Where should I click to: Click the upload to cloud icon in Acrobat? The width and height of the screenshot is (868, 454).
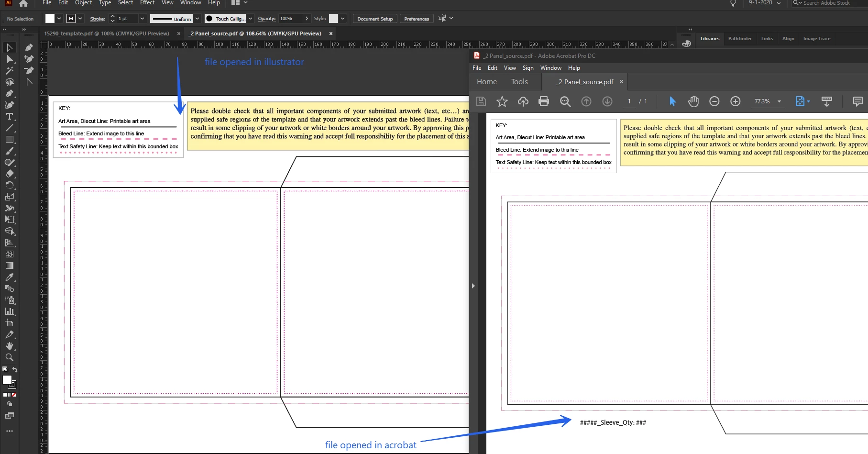click(523, 101)
